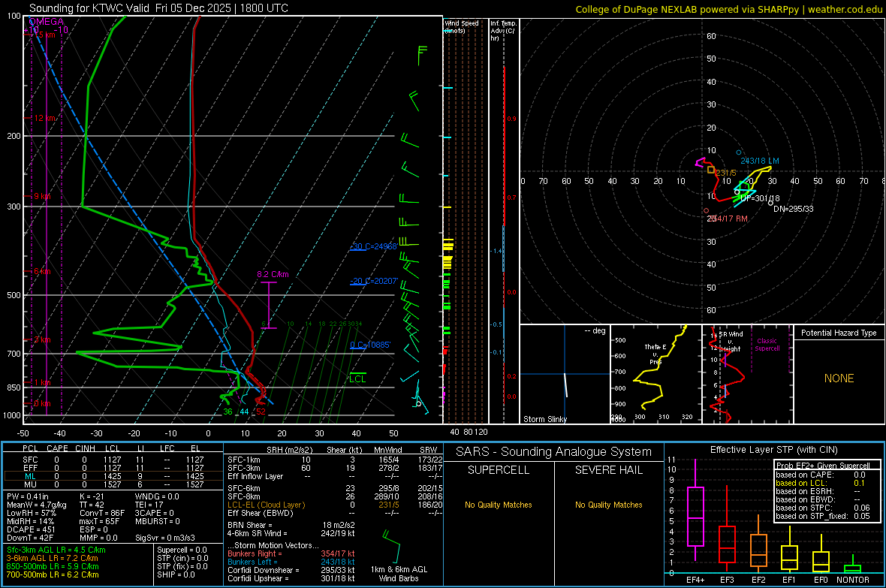
Task: Click the -20 C=20207' height label
Action: pos(374,281)
